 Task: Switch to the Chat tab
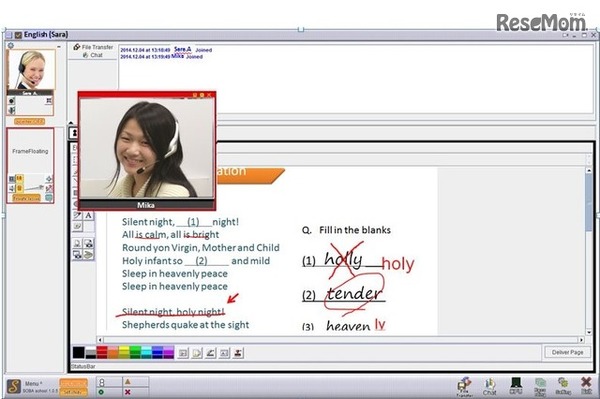pos(93,55)
